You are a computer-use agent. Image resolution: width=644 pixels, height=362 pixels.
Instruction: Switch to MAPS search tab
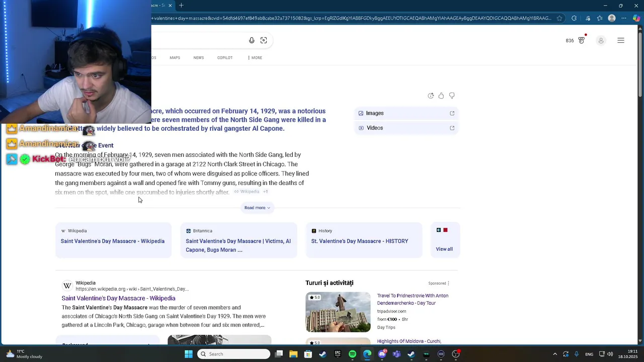[175, 58]
